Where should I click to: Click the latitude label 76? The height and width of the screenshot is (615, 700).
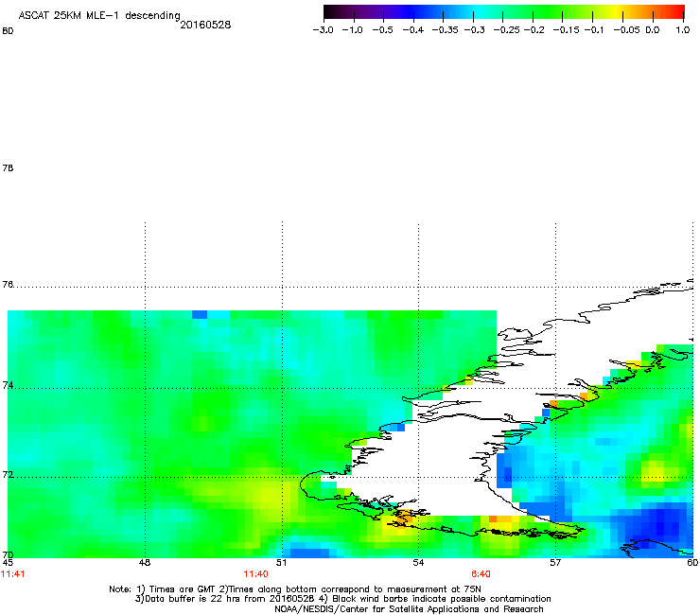8,285
